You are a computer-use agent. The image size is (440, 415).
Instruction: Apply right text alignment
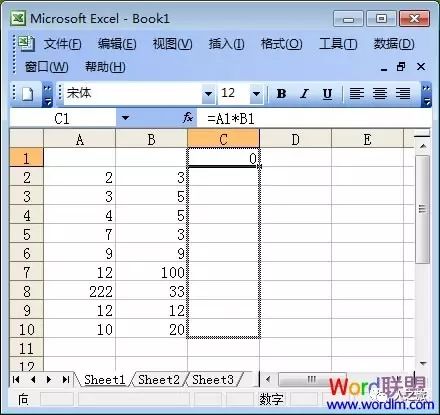coord(403,94)
